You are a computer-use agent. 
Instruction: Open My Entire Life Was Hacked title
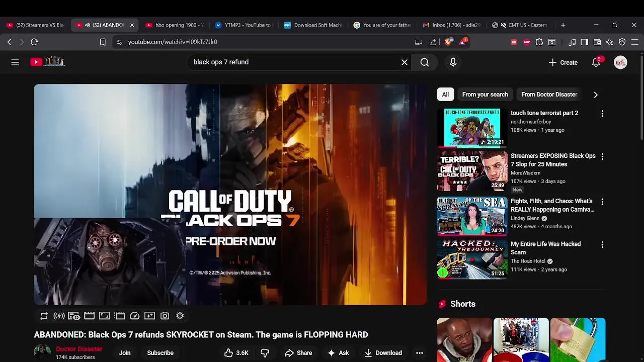point(545,248)
